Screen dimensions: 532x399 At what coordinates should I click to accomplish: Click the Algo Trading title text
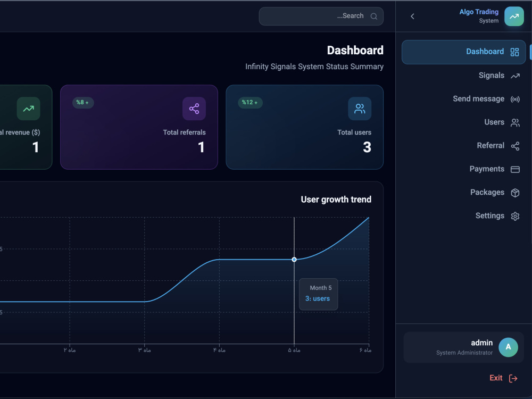point(479,12)
